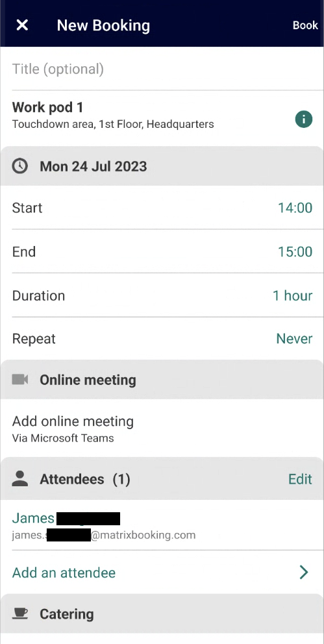
Task: Click the Title (optional) field
Action: tap(162, 69)
